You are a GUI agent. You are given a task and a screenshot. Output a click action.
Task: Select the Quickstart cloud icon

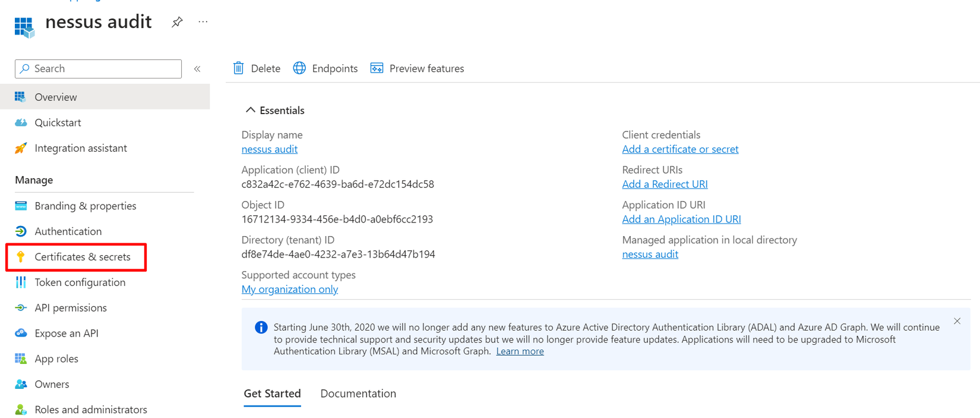tap(21, 122)
